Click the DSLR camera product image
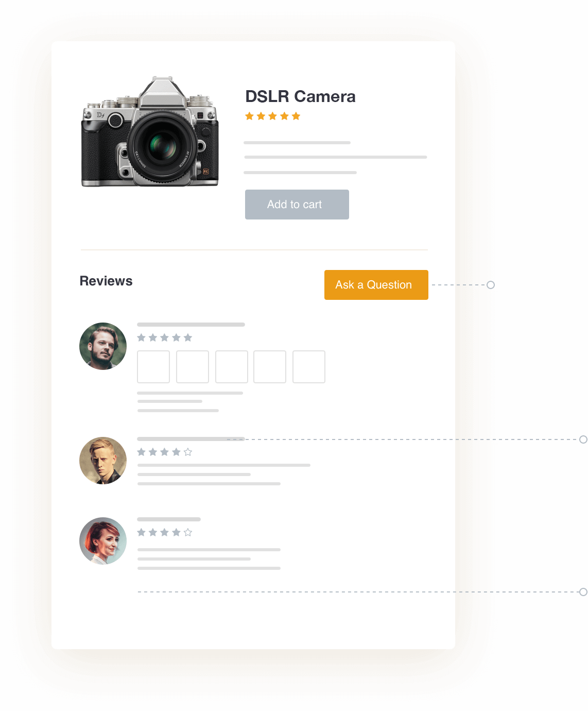588x711 pixels. [x=150, y=132]
